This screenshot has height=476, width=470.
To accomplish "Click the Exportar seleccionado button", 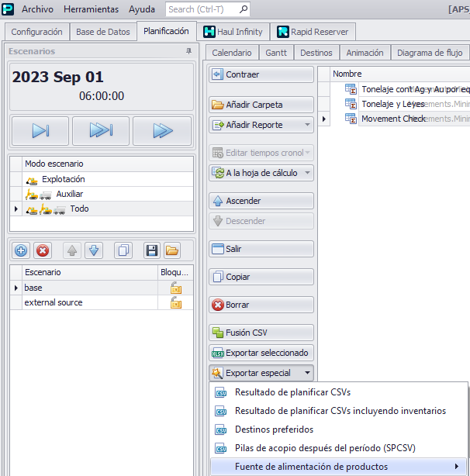I will [261, 353].
